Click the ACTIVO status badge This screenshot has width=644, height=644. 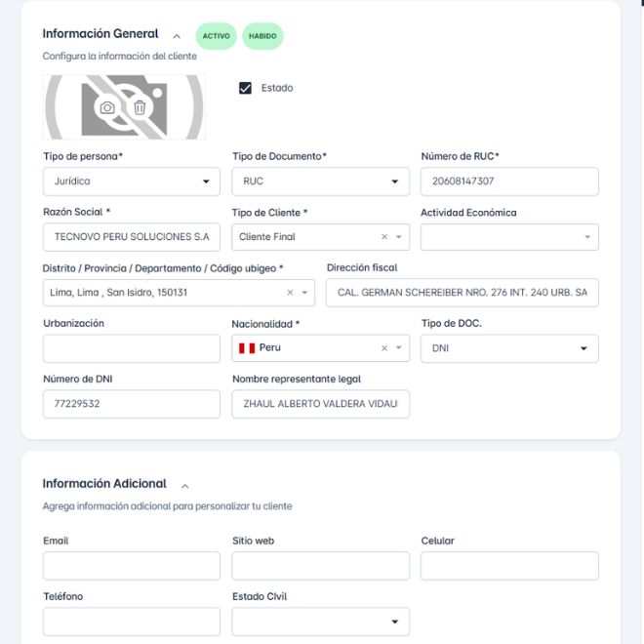click(x=216, y=36)
